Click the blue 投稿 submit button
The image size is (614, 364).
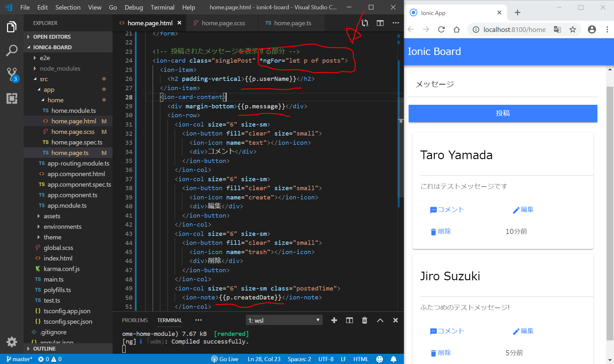click(502, 113)
